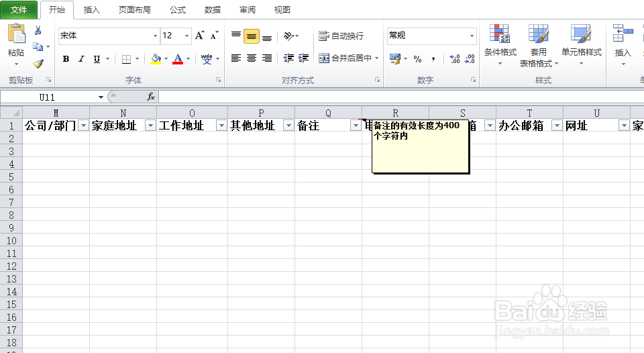644x353 pixels.
Task: Align text right
Action: click(x=267, y=58)
